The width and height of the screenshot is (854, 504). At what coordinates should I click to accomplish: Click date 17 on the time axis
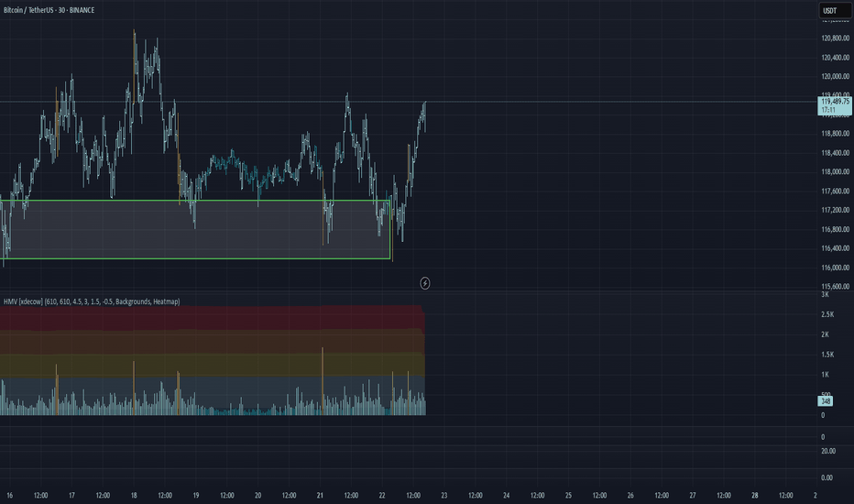coord(71,495)
